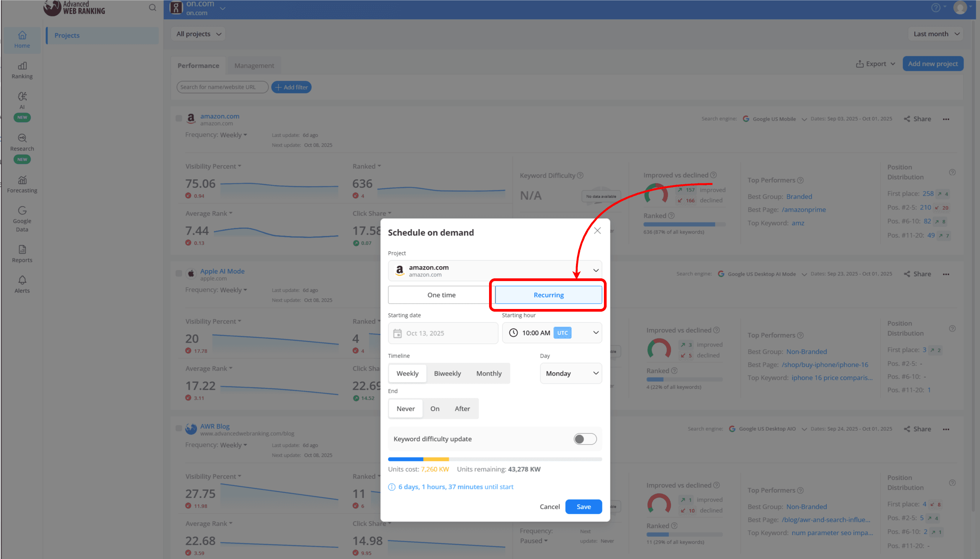Open the AI section in sidebar
Image resolution: width=980 pixels, height=559 pixels.
click(x=22, y=106)
